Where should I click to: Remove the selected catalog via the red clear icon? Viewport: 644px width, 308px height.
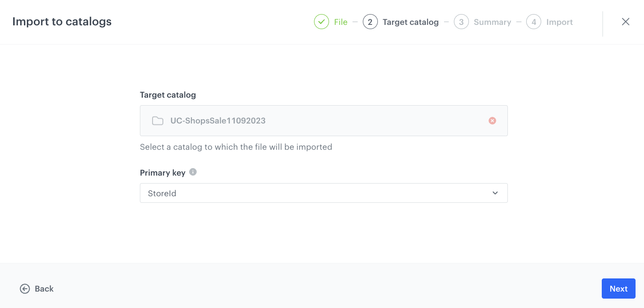click(x=492, y=121)
